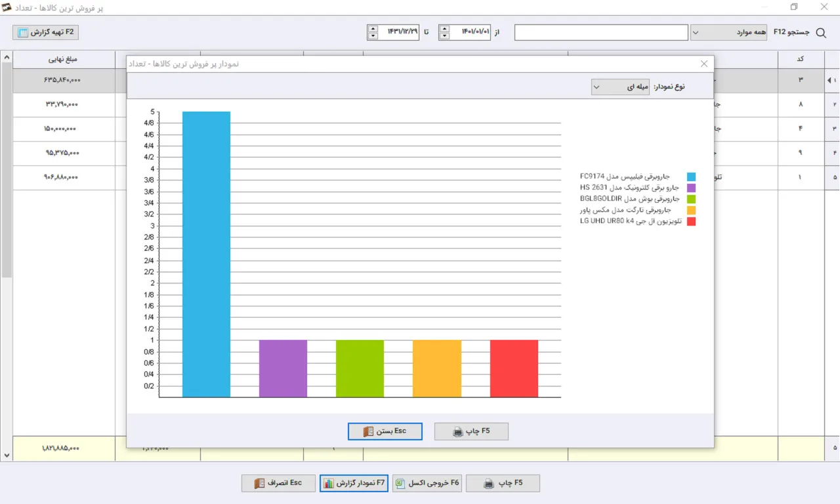This screenshot has width=840, height=504.
Task: Click the bar chart icon on F7 report chart button
Action: point(329,484)
